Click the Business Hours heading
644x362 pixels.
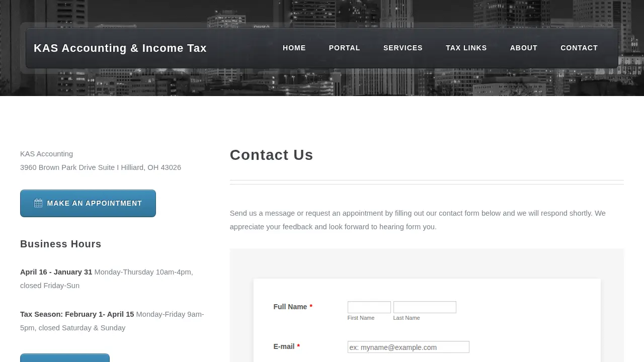coord(61,244)
